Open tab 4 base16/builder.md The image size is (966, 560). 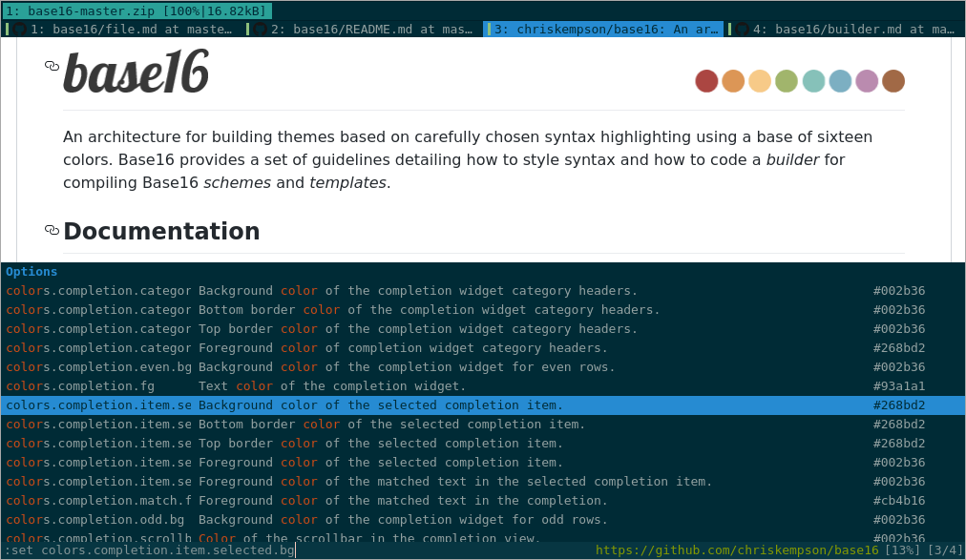[x=845, y=29]
